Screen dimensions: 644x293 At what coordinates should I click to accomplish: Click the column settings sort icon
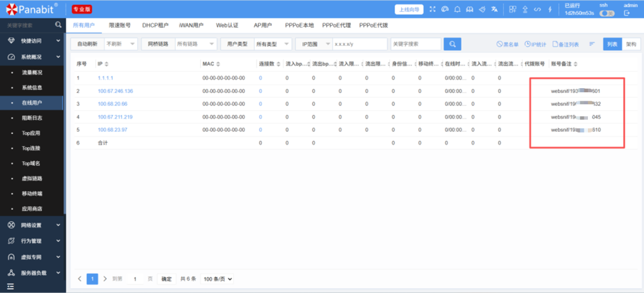click(592, 44)
